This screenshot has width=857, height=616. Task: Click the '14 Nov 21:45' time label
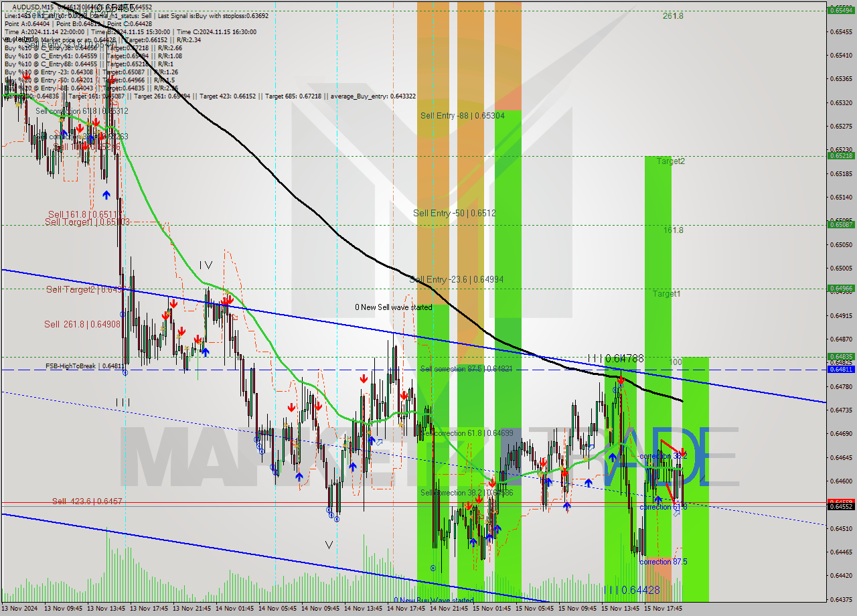click(449, 609)
